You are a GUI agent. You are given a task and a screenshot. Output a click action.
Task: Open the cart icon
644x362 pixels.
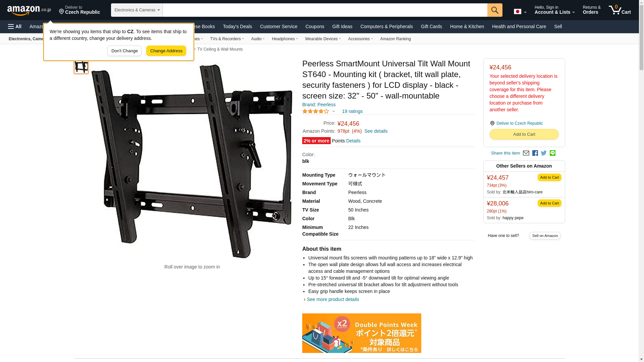coord(620,10)
